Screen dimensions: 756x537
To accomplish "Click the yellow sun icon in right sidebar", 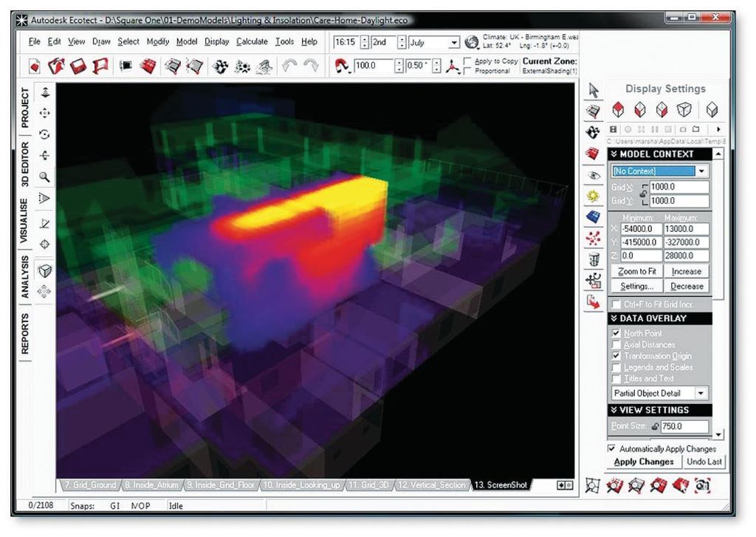I will tap(592, 196).
